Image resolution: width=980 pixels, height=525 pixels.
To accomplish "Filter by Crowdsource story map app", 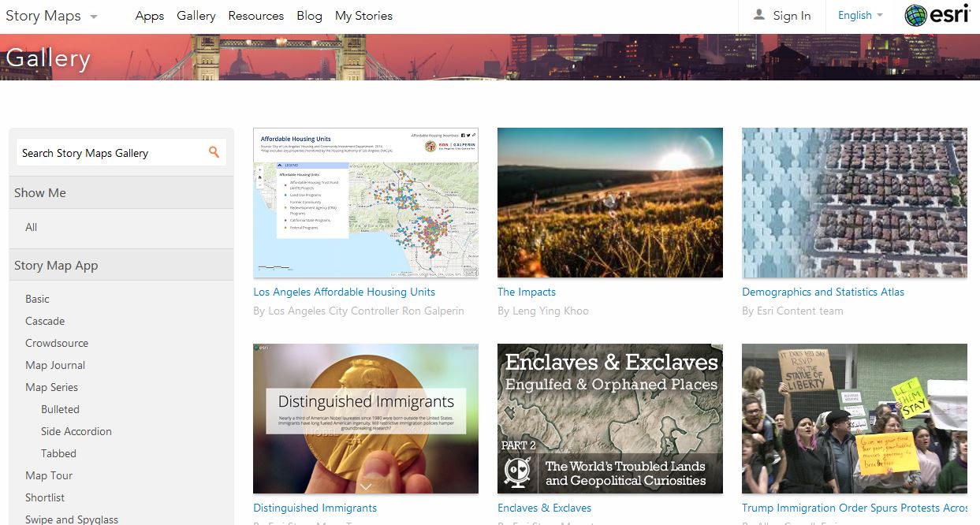I will [57, 343].
